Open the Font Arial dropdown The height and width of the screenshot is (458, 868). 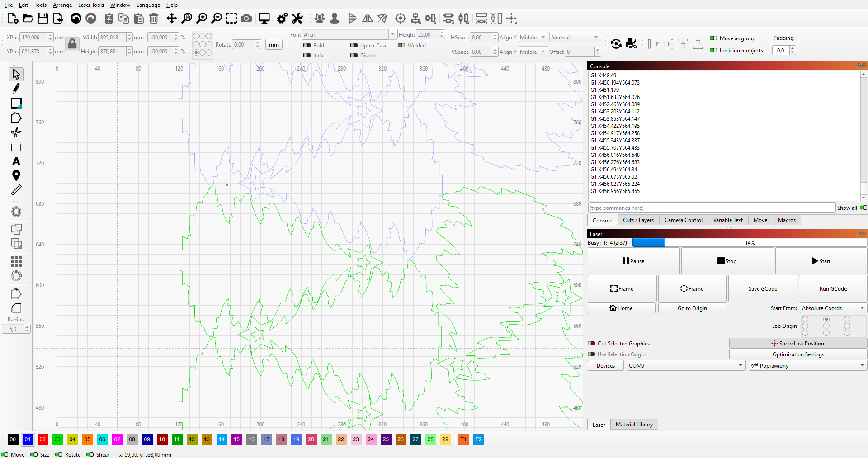pyautogui.click(x=349, y=35)
